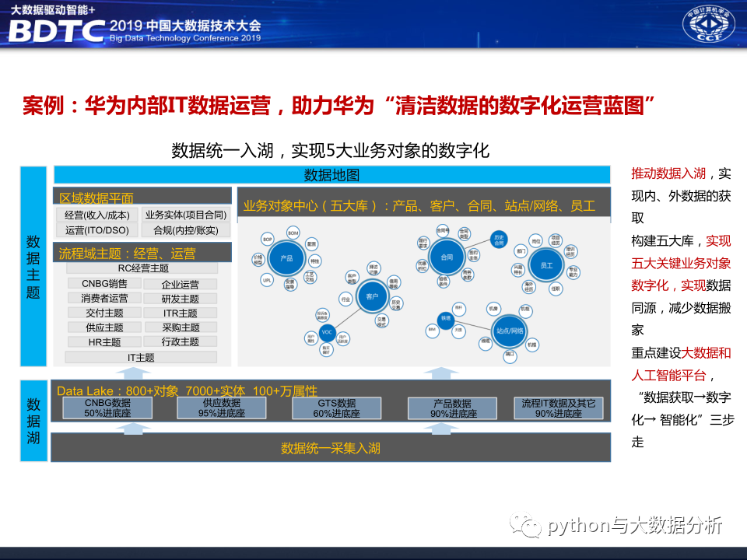The image size is (747, 560).
Task: Click red text 人工智能平台
Action: pos(668,375)
